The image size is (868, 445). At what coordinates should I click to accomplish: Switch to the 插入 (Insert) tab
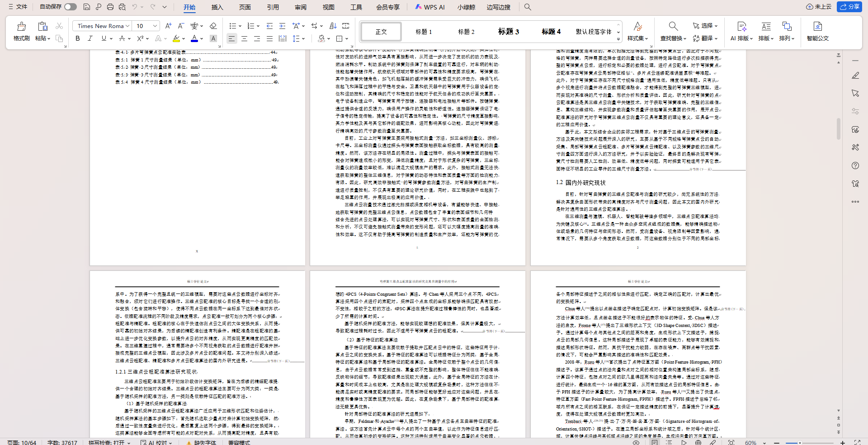(x=217, y=7)
